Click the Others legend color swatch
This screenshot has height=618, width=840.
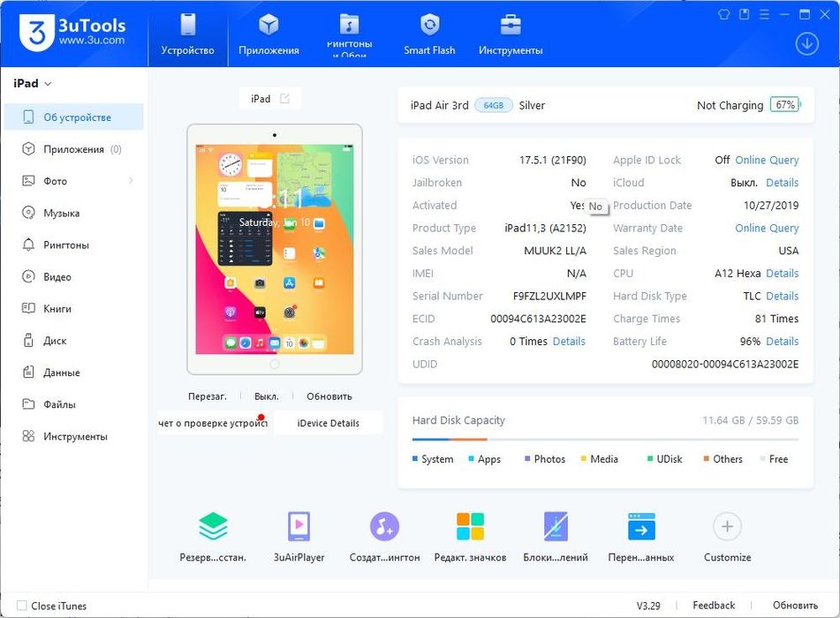click(x=707, y=459)
